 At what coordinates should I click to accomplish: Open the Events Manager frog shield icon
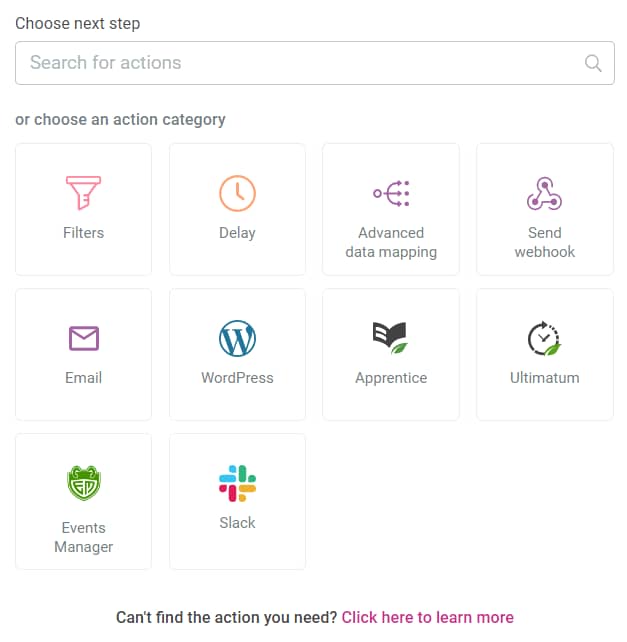coord(84,483)
